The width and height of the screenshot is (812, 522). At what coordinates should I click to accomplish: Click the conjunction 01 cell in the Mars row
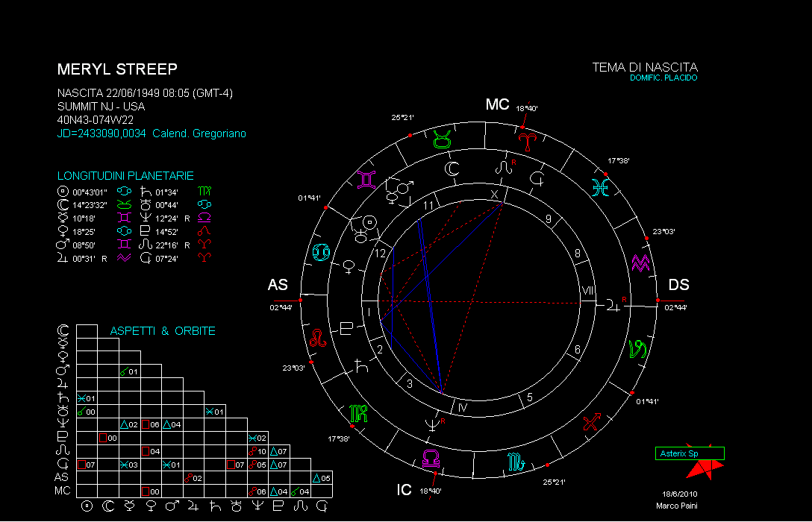[129, 371]
